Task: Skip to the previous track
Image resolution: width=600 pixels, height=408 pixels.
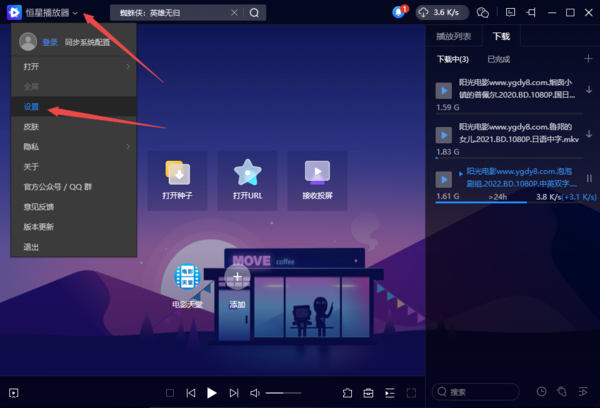Action: pyautogui.click(x=191, y=393)
